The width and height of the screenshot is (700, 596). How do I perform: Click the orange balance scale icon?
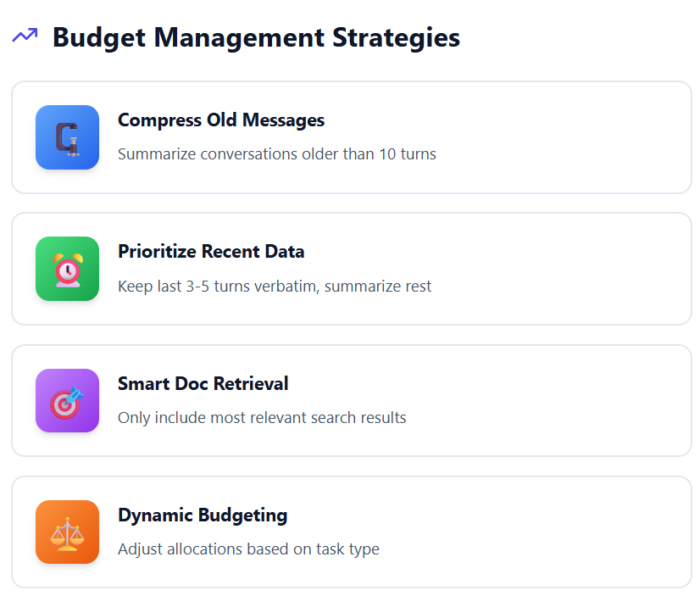(67, 532)
